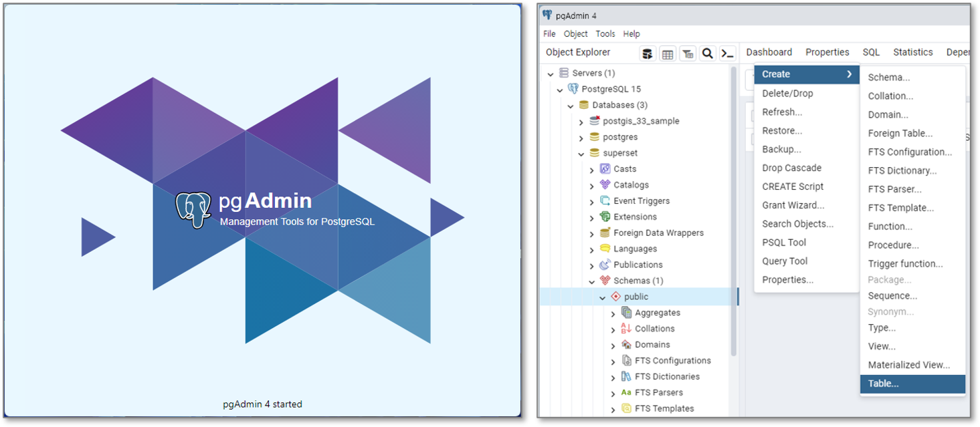Click the postgres database icon

click(595, 137)
